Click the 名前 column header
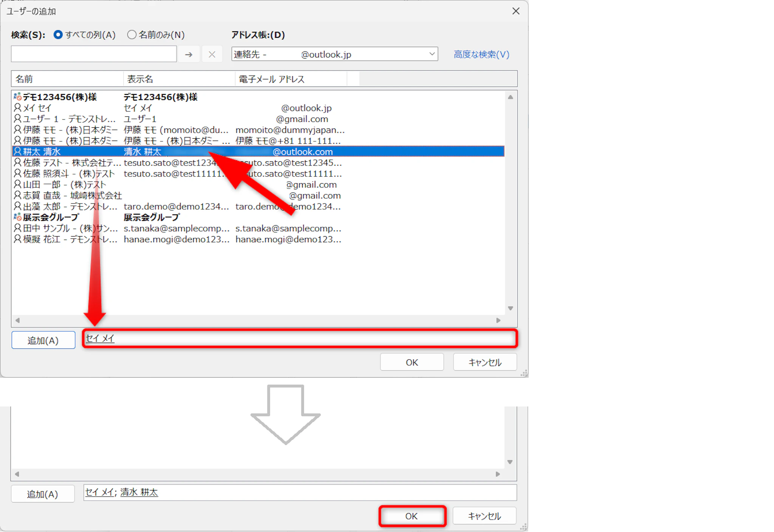The height and width of the screenshot is (532, 774). pos(67,79)
